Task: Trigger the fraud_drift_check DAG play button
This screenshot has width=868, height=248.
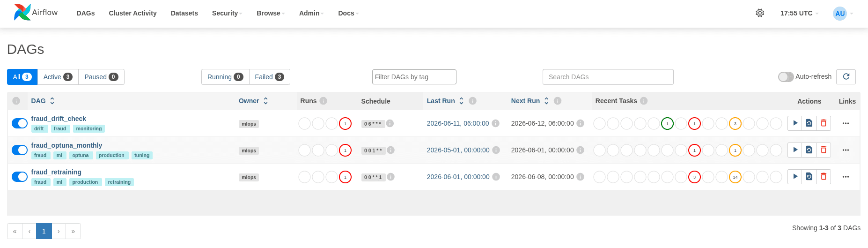Action: (795, 123)
